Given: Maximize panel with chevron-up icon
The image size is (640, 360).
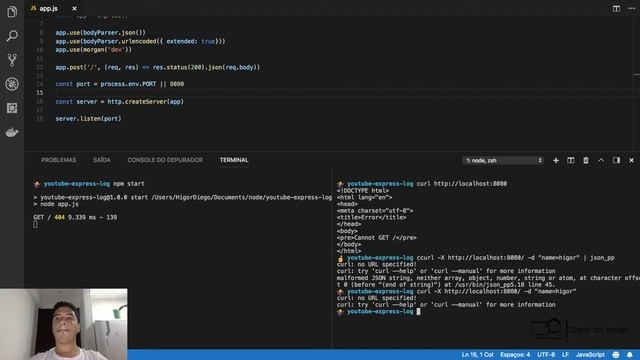Looking at the screenshot, I should (x=601, y=160).
